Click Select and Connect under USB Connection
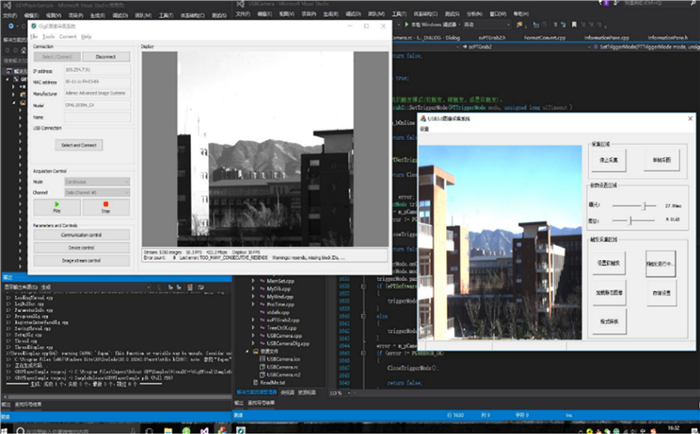Image resolution: width=700 pixels, height=434 pixels. 81,145
